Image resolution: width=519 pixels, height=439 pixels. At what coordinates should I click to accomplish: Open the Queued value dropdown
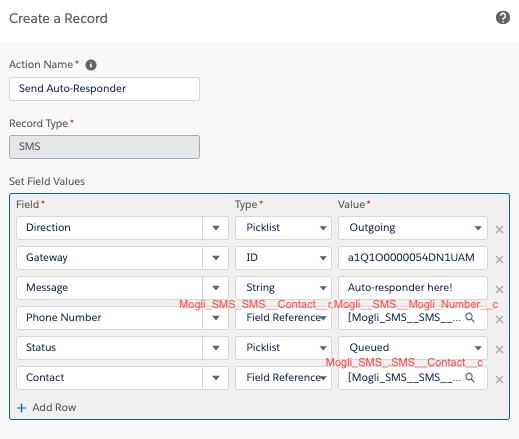pos(413,348)
